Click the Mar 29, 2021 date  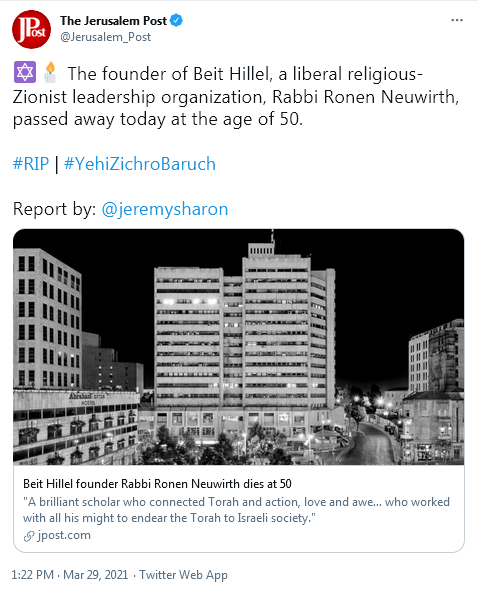coord(96,575)
